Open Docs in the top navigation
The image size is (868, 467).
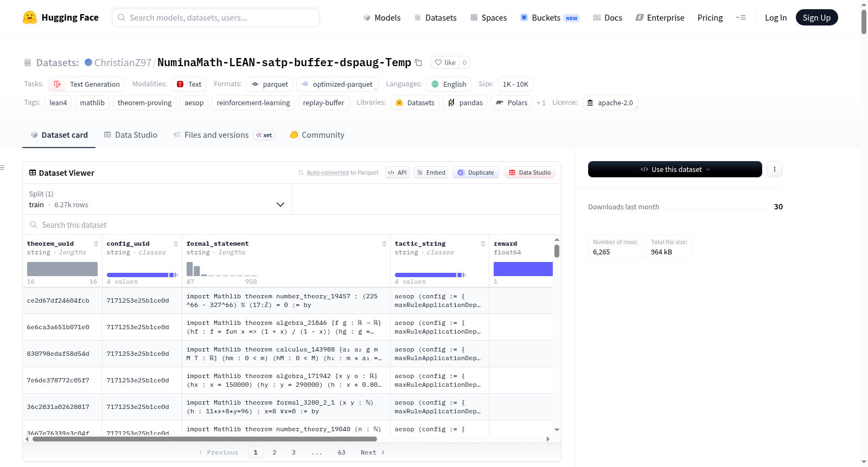click(608, 17)
